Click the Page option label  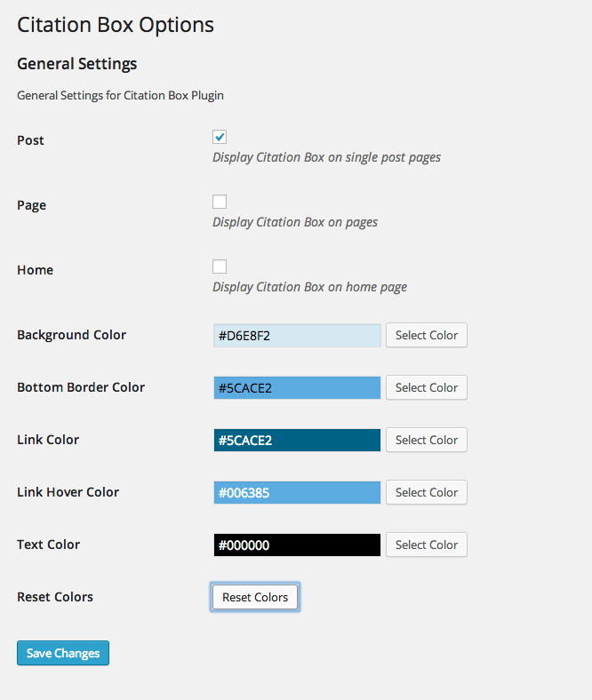point(32,206)
